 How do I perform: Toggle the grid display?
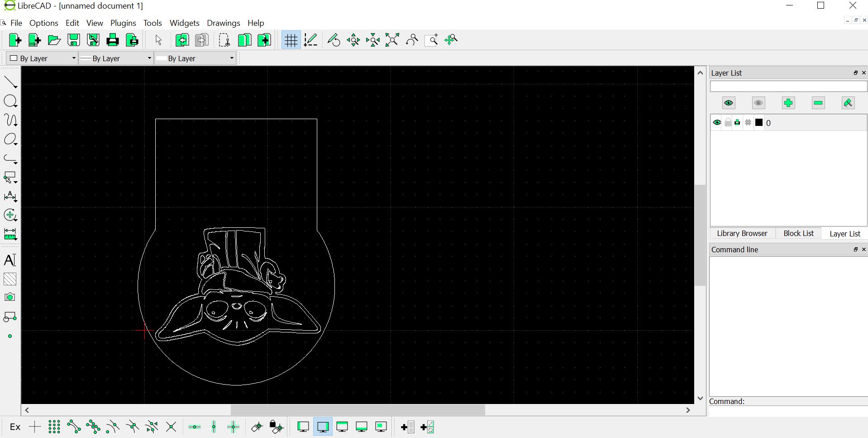click(x=291, y=40)
